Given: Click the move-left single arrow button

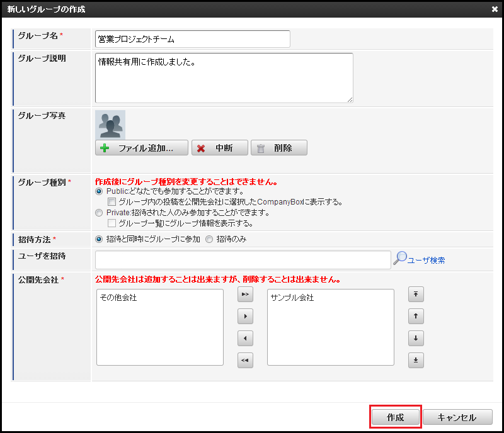Looking at the screenshot, I should [245, 338].
